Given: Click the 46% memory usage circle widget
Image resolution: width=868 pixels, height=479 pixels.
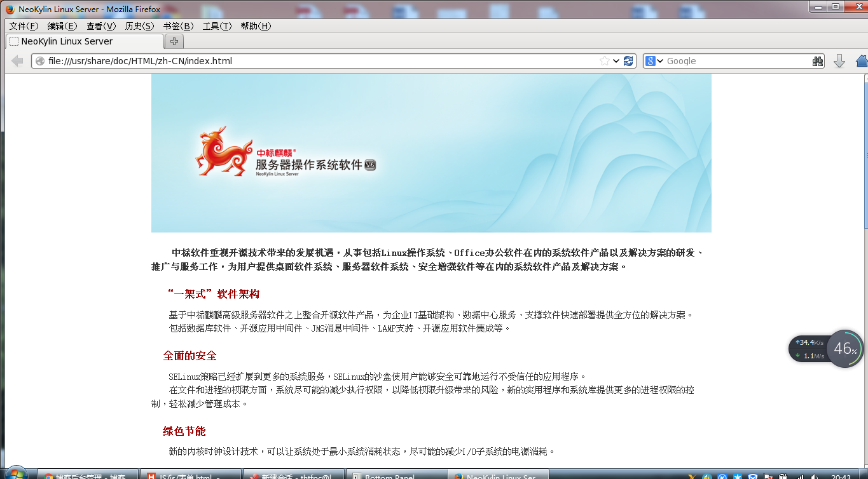Looking at the screenshot, I should [845, 349].
